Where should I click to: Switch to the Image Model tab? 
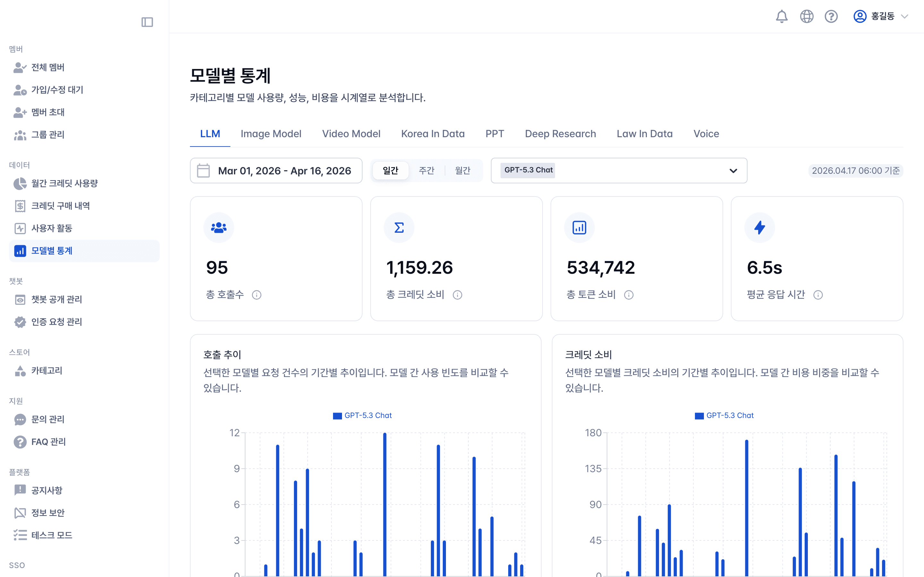coord(271,134)
